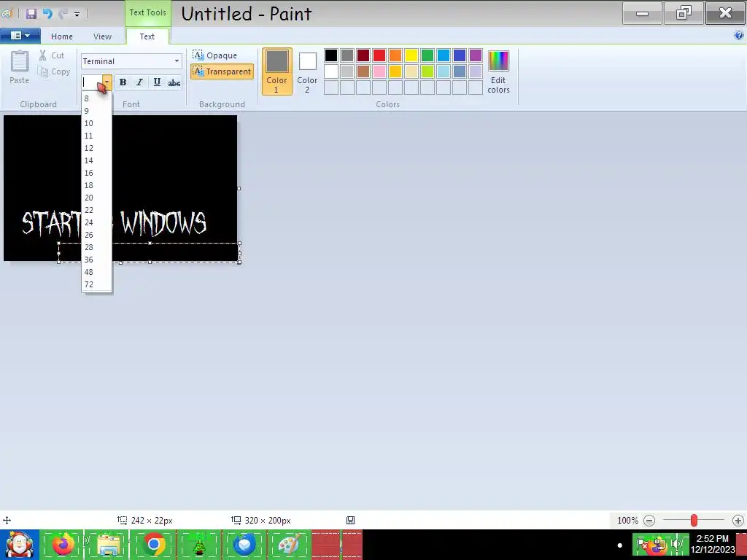Expand the Terminal font family dropdown
Viewport: 747px width, 560px height.
[177, 61]
